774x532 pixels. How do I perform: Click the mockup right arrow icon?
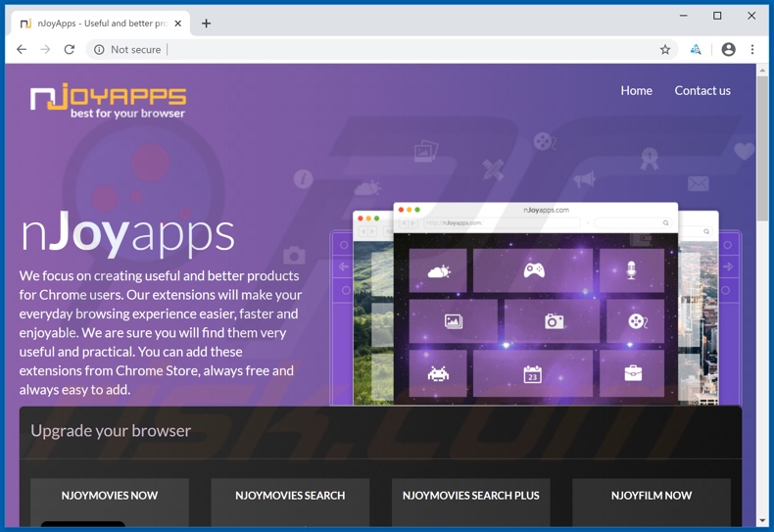point(728,266)
